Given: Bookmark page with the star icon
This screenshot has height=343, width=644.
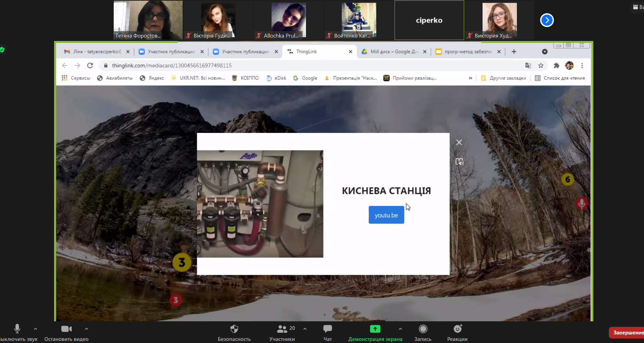Looking at the screenshot, I should (x=541, y=65).
